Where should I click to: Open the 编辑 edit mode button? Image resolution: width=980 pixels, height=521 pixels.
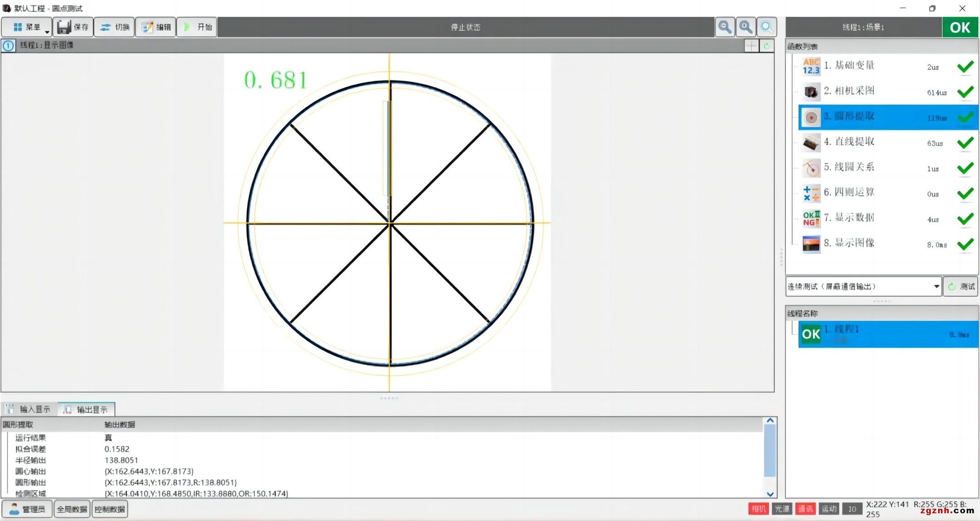pos(156,27)
